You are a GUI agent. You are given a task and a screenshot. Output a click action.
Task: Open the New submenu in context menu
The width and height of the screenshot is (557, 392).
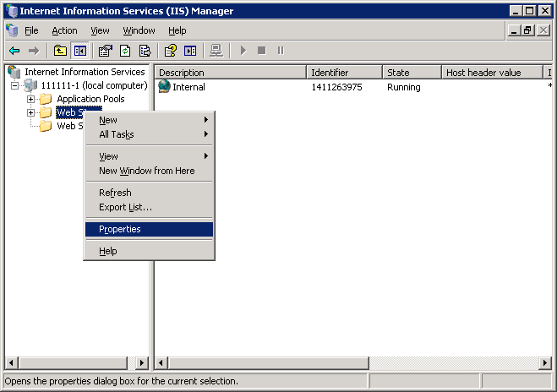point(150,120)
